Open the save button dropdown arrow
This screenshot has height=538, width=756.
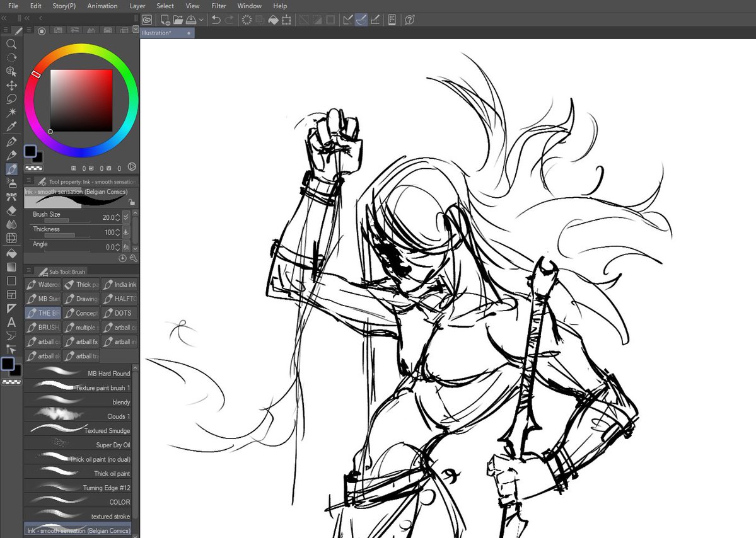[202, 20]
